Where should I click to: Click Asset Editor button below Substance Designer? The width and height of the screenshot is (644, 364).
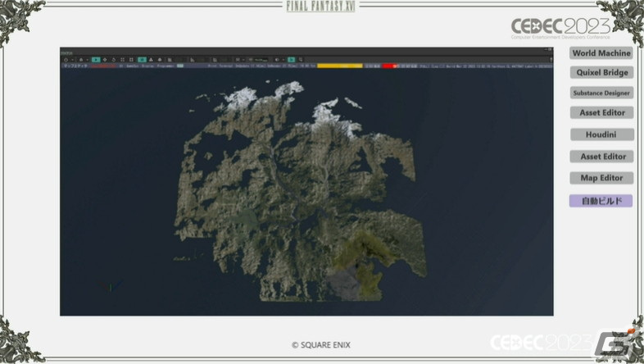pyautogui.click(x=601, y=112)
